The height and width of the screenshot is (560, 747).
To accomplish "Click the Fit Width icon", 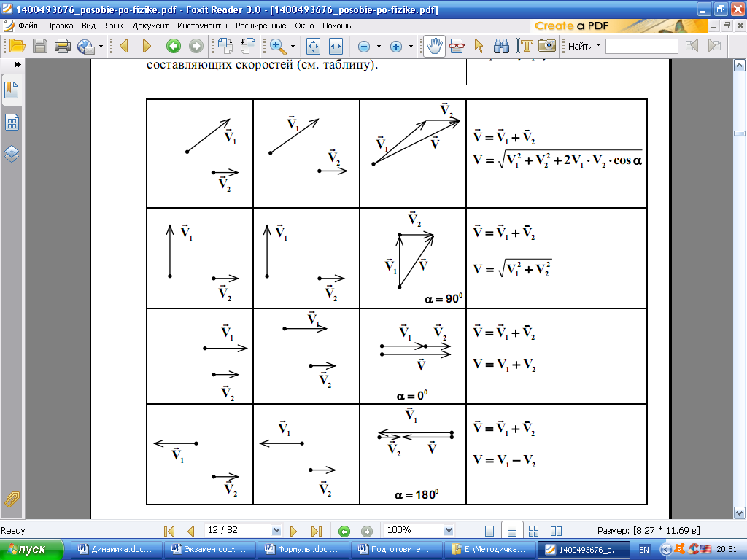I will tap(336, 46).
